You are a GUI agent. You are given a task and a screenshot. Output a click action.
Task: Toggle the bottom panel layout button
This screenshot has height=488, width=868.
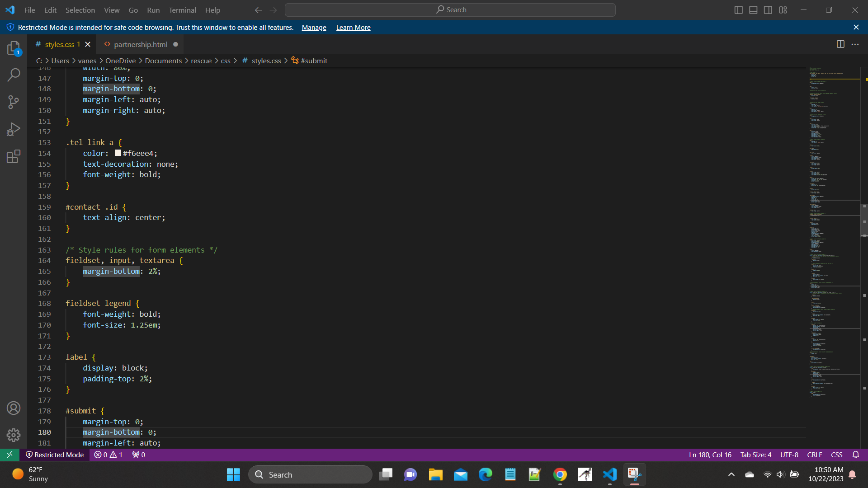(x=753, y=10)
